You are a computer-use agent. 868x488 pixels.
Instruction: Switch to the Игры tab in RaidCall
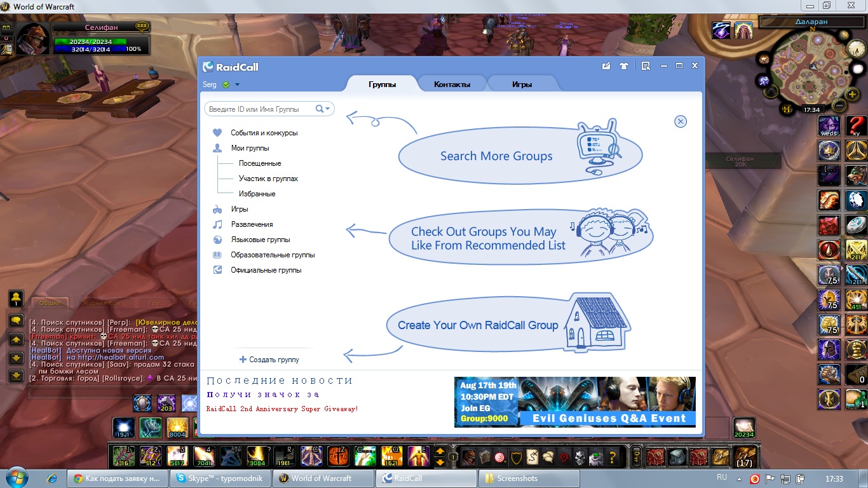tap(522, 84)
